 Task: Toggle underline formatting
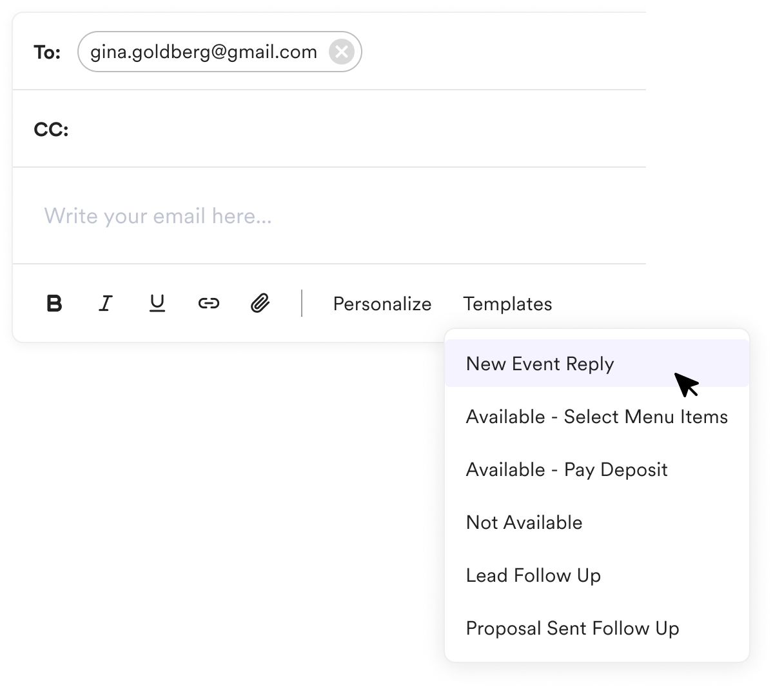tap(157, 303)
